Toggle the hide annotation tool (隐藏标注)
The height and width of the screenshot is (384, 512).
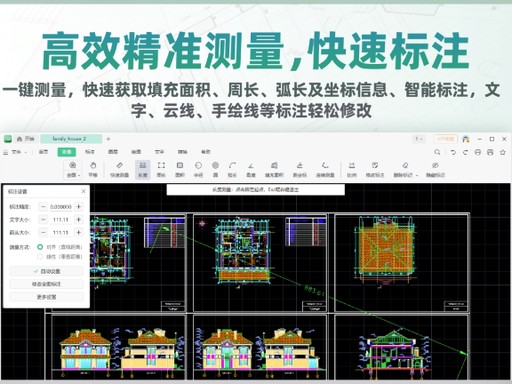[435, 169]
